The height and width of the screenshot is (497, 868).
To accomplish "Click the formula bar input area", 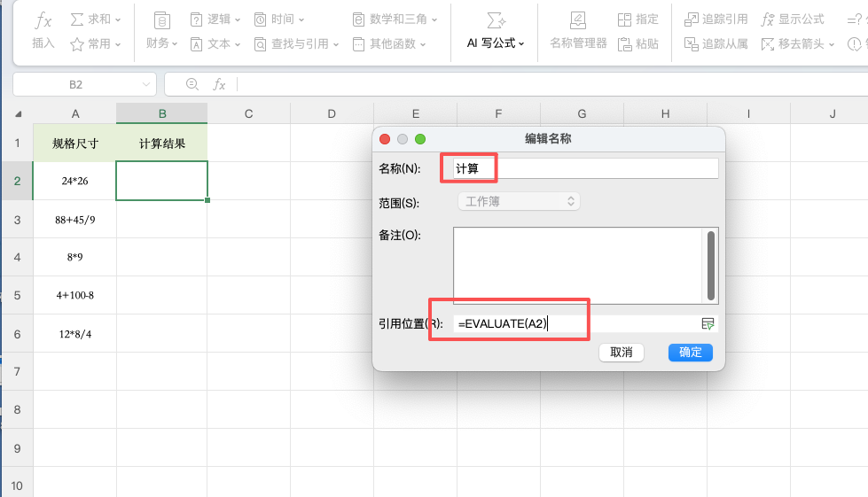I will tap(551, 84).
